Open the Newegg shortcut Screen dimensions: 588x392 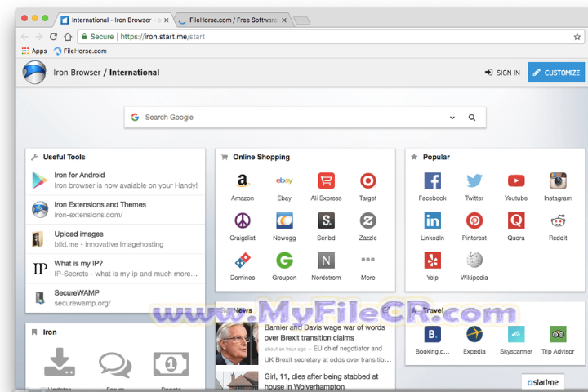pos(284,226)
